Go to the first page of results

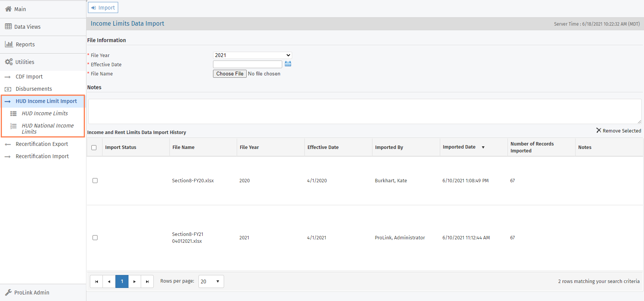click(96, 281)
